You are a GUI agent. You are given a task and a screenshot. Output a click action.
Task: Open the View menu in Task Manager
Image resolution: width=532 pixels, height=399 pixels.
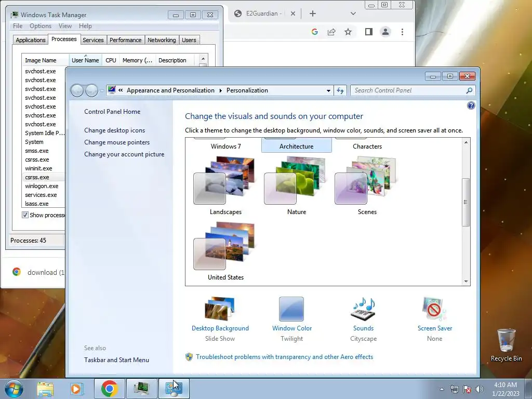pyautogui.click(x=65, y=26)
